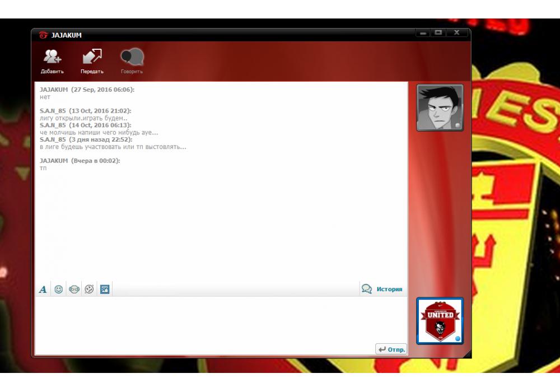Click the Передать (send file) icon

(x=92, y=58)
